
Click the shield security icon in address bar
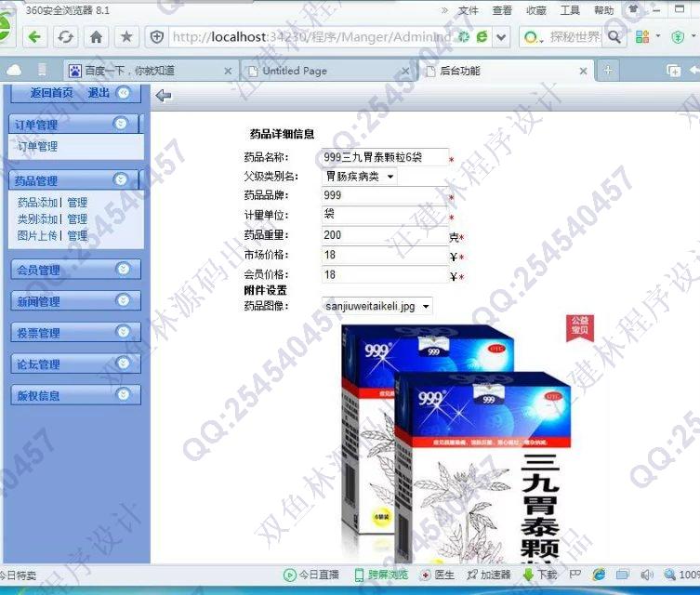click(x=157, y=36)
